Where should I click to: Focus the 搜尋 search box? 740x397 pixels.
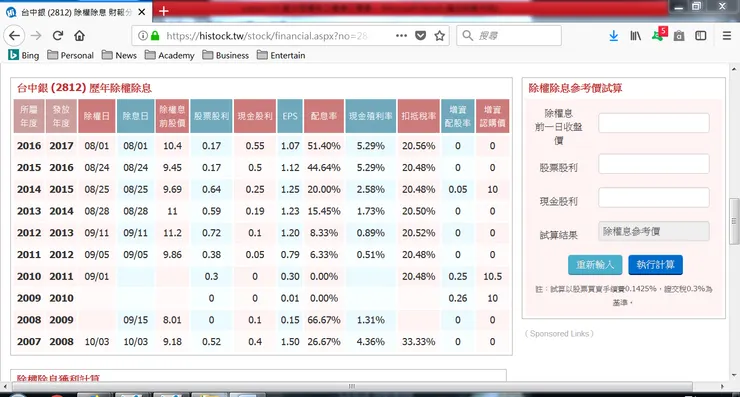[509, 36]
